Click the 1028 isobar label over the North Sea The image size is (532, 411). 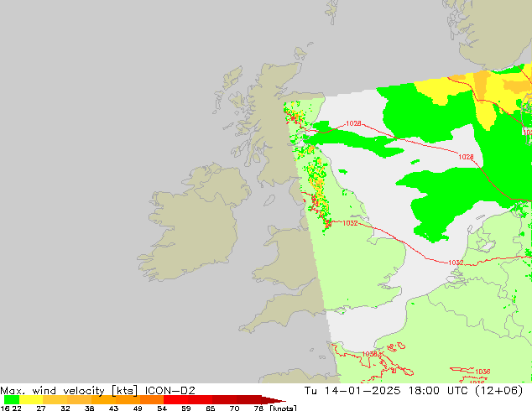pyautogui.click(x=466, y=157)
